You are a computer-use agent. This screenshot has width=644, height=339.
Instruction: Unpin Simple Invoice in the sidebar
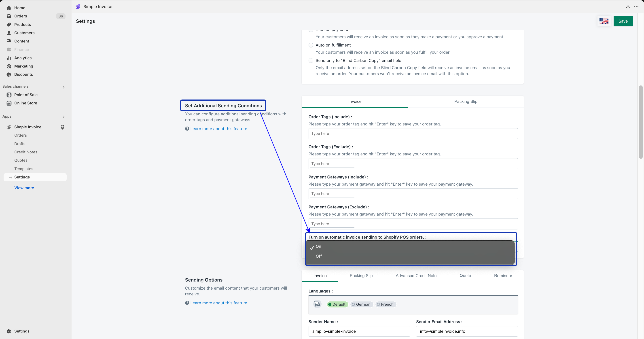click(63, 127)
